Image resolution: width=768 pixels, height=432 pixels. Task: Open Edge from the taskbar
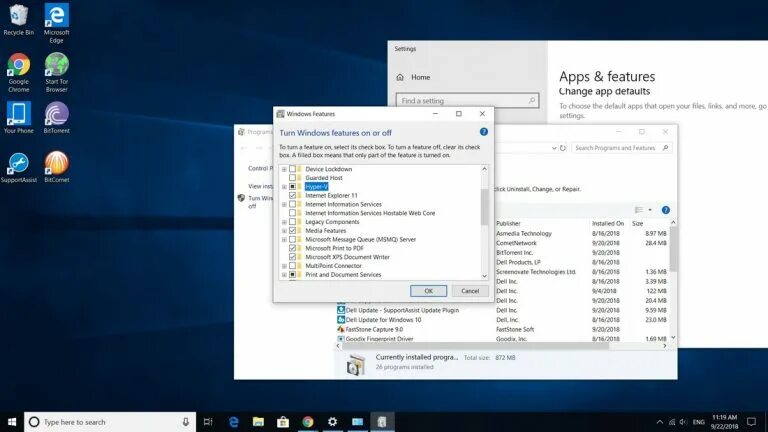(x=234, y=422)
